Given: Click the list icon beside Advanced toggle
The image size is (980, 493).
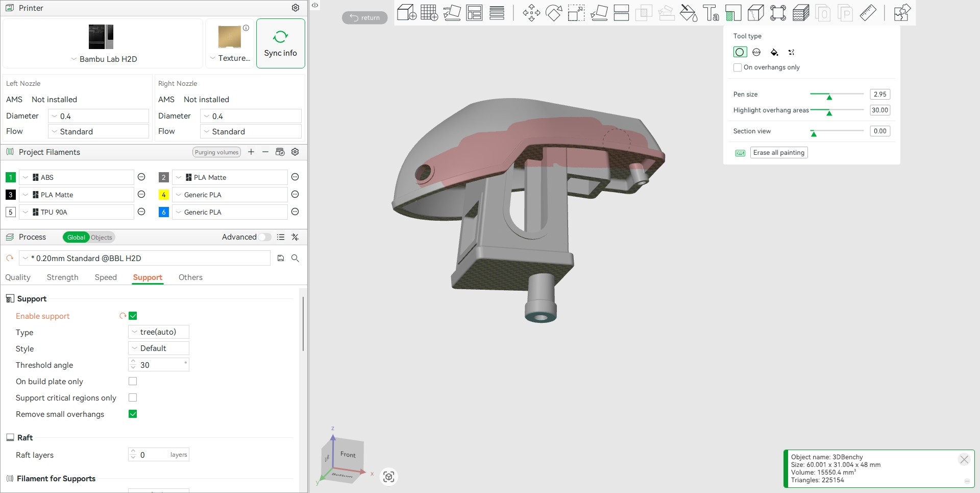Looking at the screenshot, I should pyautogui.click(x=281, y=237).
